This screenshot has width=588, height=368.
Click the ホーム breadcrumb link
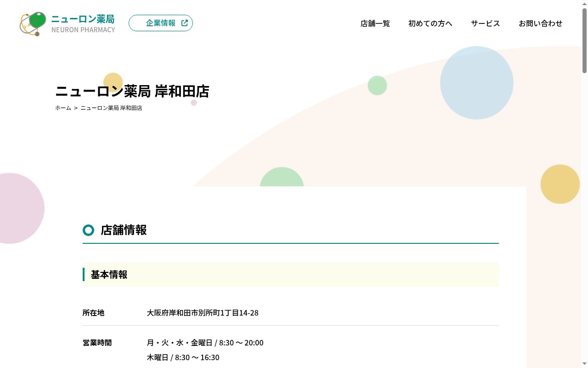[x=63, y=108]
